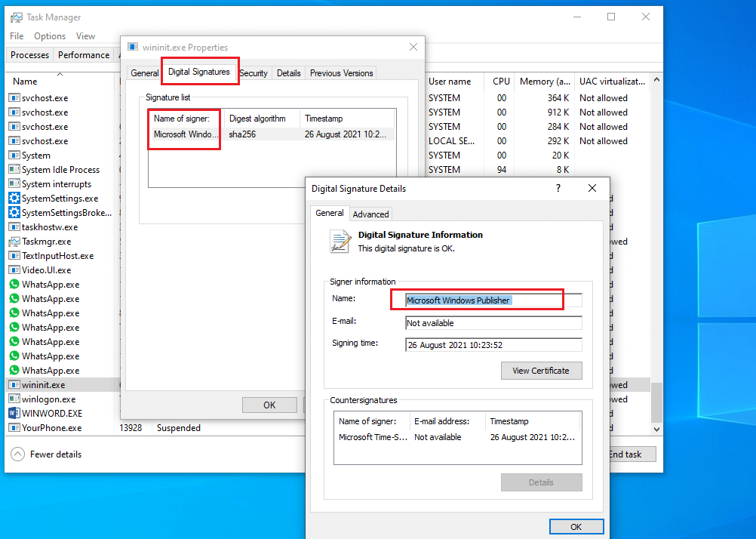
Task: Click the Digital Signature Information document icon
Action: coord(340,242)
